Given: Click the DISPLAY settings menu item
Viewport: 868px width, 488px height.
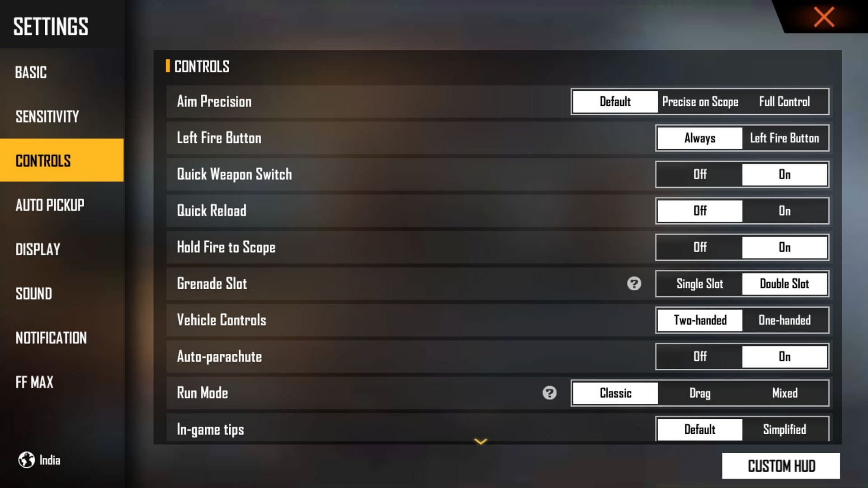Looking at the screenshot, I should (x=37, y=249).
